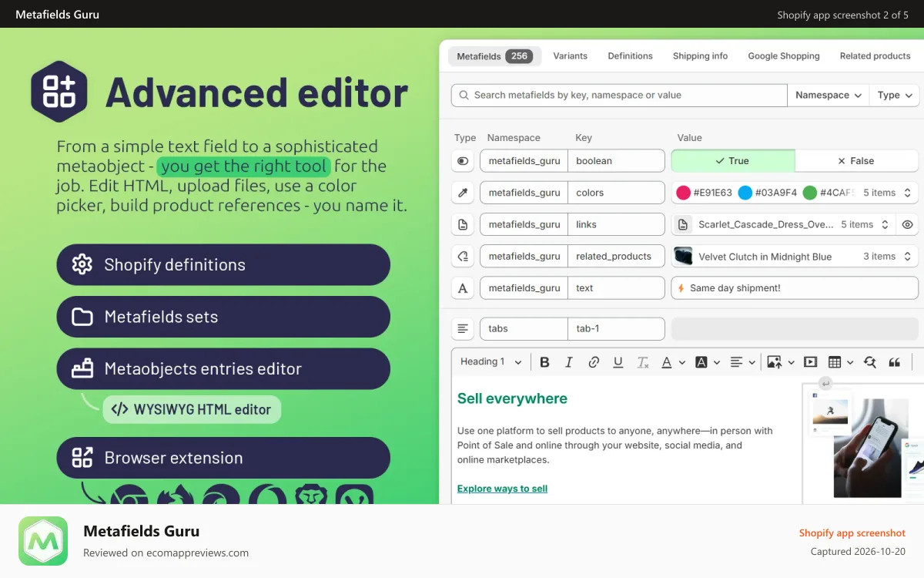Open find and replace from the editor toolbar
Viewport: 924px width, 578px height.
click(870, 362)
